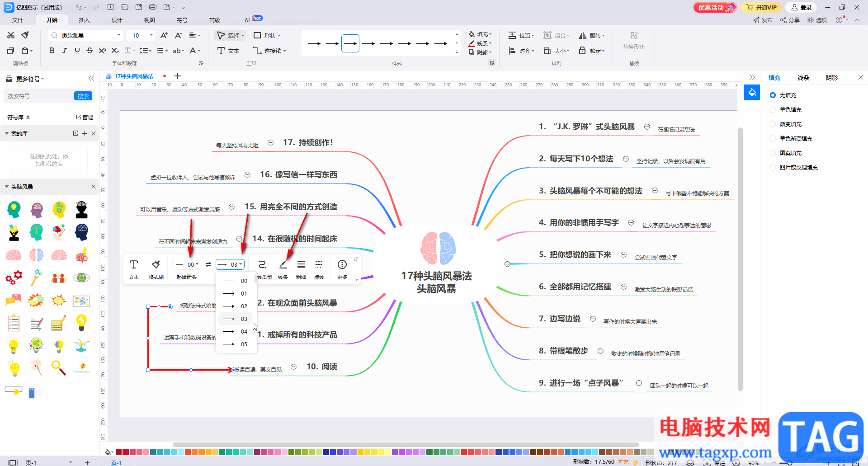
Task: Click the Bold formatting icon
Action: (52, 51)
